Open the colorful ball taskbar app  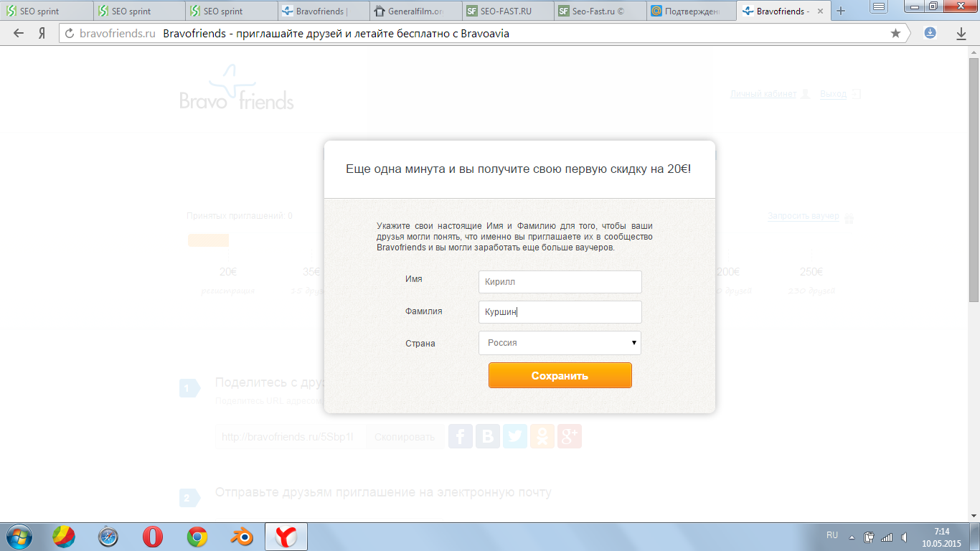64,537
